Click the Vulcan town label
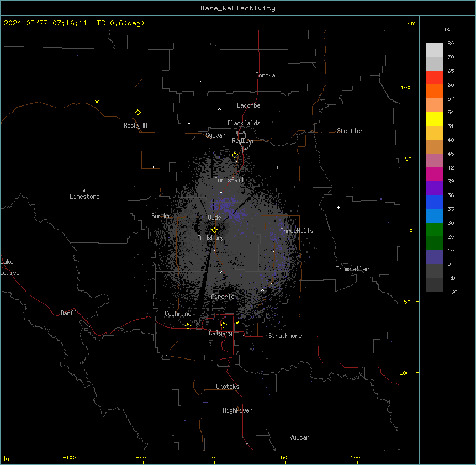This screenshot has height=465, width=476. [299, 437]
